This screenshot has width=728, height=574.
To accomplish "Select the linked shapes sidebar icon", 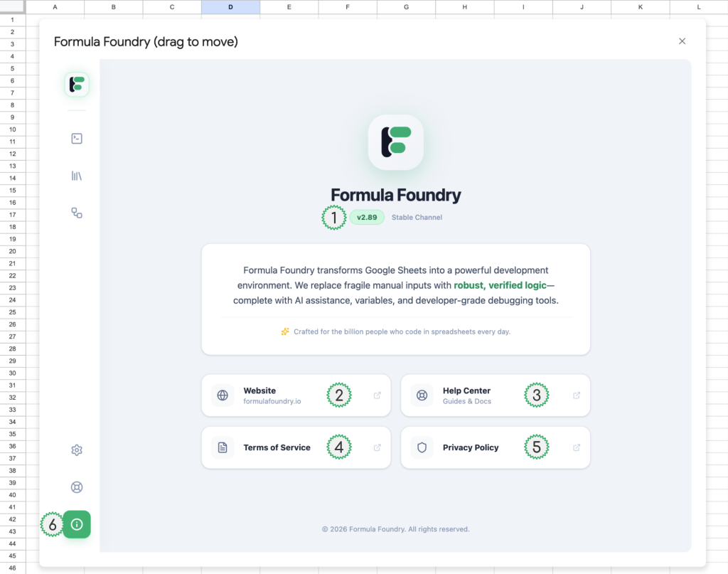I will 77,213.
